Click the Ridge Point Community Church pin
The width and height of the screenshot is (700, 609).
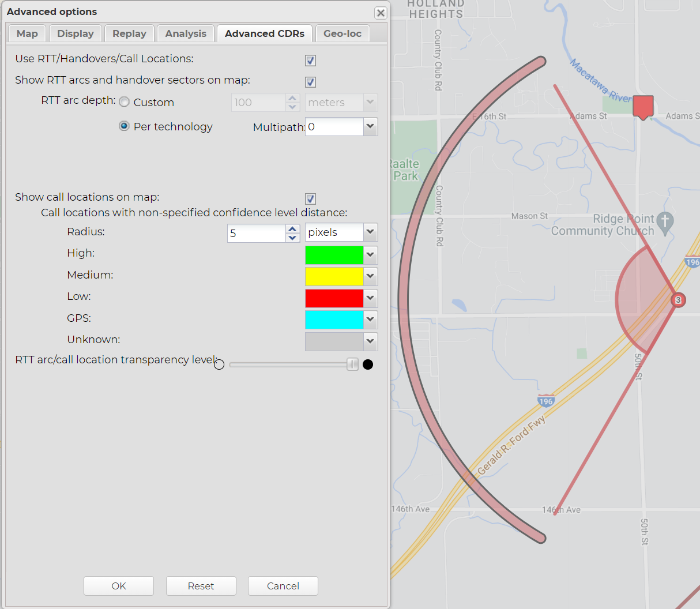[x=665, y=223]
